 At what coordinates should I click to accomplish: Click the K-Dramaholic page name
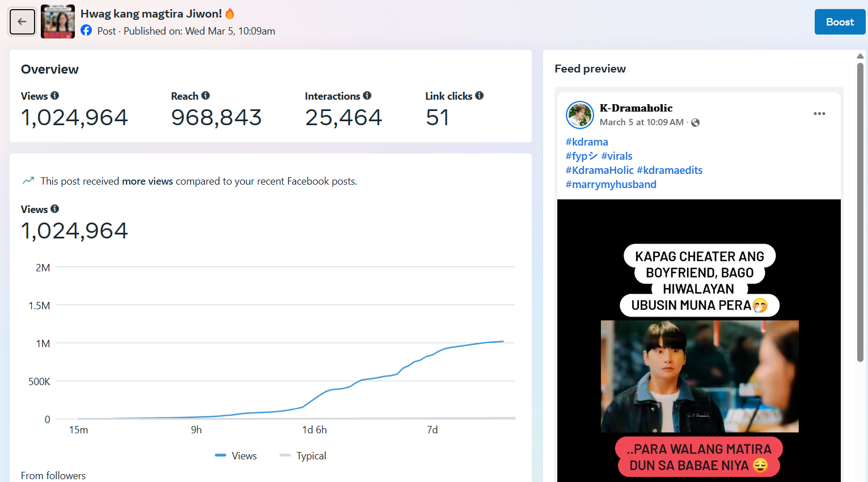[x=636, y=108]
